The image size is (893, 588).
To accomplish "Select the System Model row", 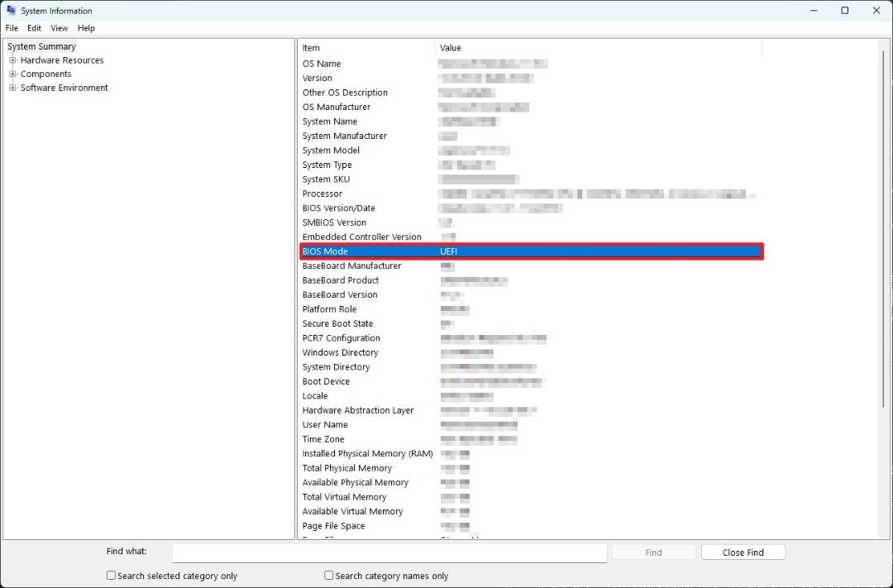I will 531,151.
